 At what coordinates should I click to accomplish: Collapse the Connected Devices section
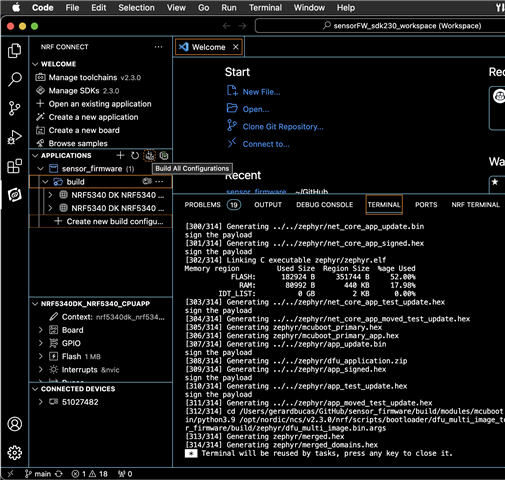tap(35, 389)
